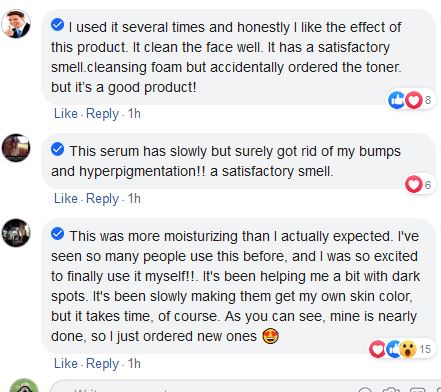
Task: Click the blue verified badge on first comment
Action: (57, 24)
